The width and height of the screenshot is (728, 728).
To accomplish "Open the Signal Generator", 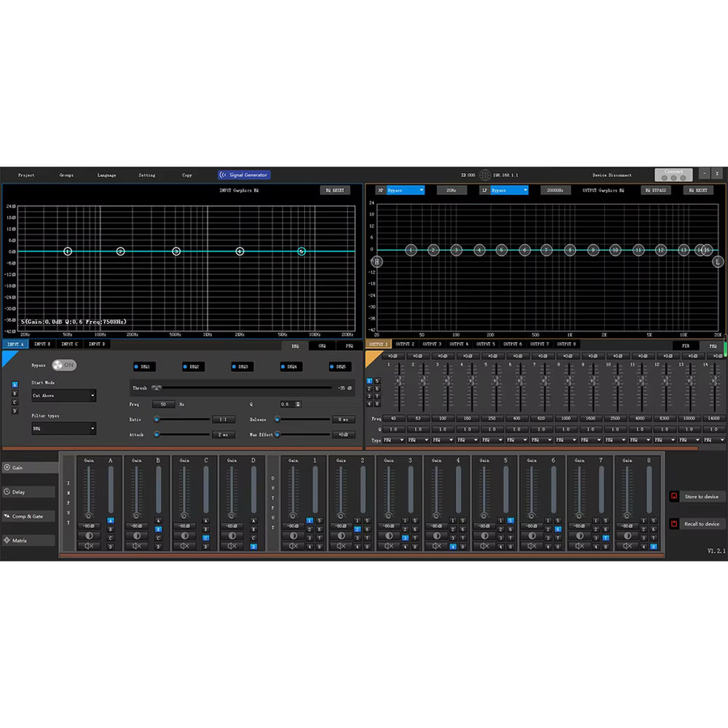I will (244, 175).
